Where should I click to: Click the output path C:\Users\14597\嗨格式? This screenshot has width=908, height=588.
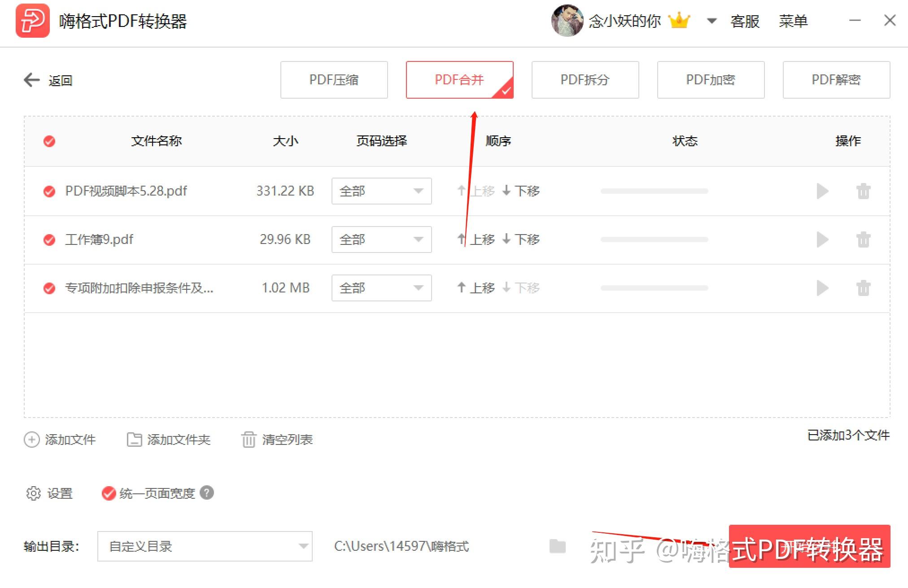coord(402,546)
